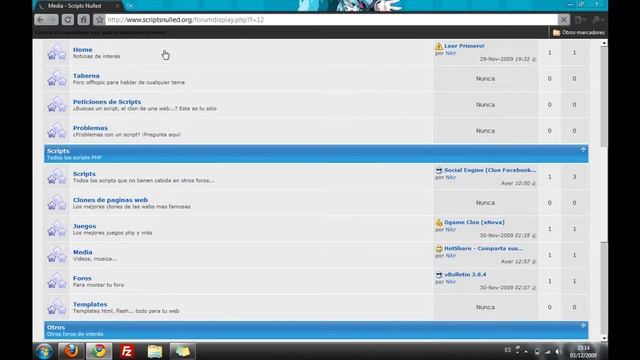Screen dimensions: 640x360
Task: Click the Home forum status icon
Action: click(x=57, y=52)
